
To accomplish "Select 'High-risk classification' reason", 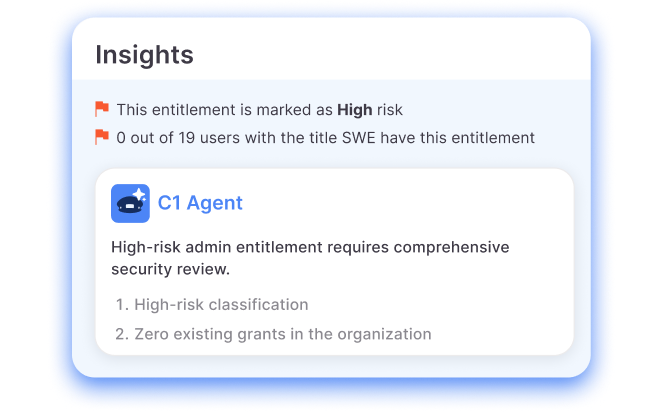I will (221, 304).
